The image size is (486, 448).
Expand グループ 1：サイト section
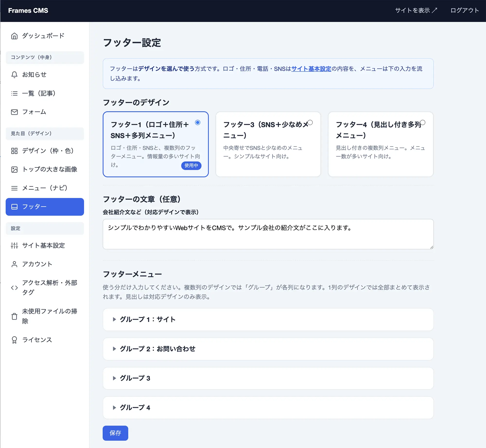tap(268, 319)
